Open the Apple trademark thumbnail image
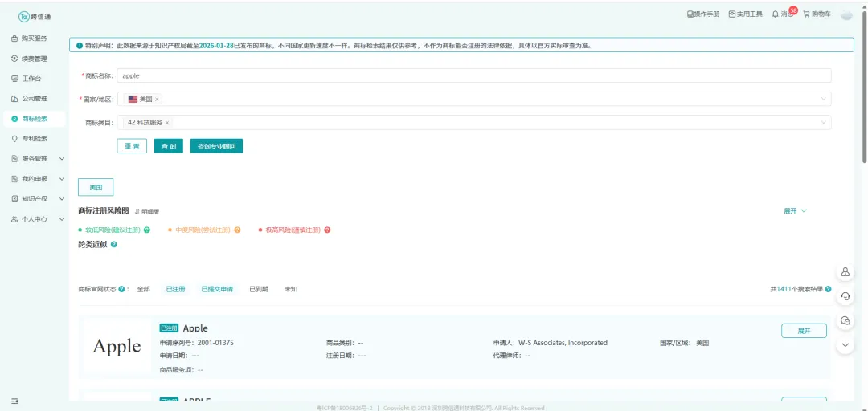This screenshot has width=868, height=411. (x=117, y=347)
